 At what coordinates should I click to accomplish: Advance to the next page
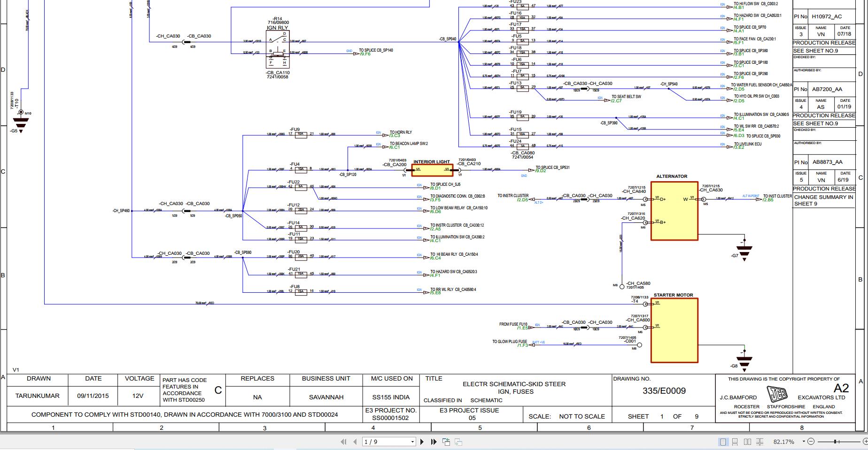(422, 442)
